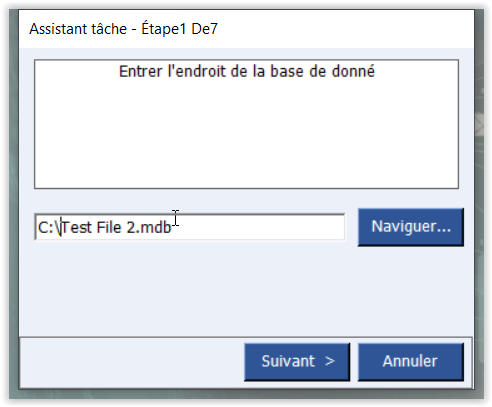The height and width of the screenshot is (407, 492).
Task: Click the .mdb extension in the path
Action: click(x=154, y=227)
